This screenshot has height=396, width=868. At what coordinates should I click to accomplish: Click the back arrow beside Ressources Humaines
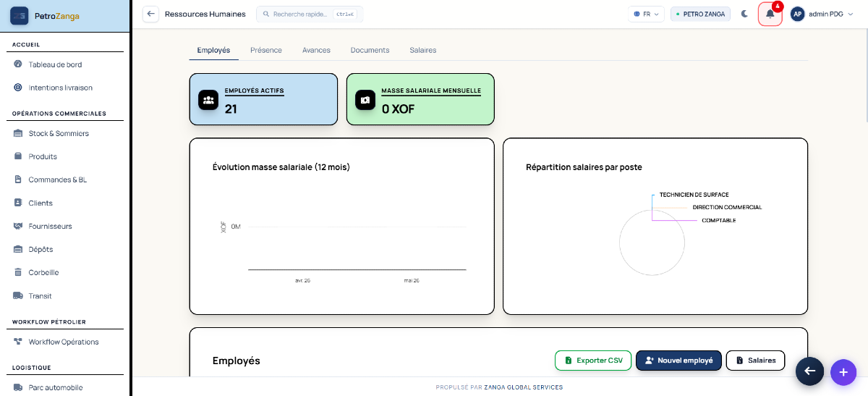150,14
